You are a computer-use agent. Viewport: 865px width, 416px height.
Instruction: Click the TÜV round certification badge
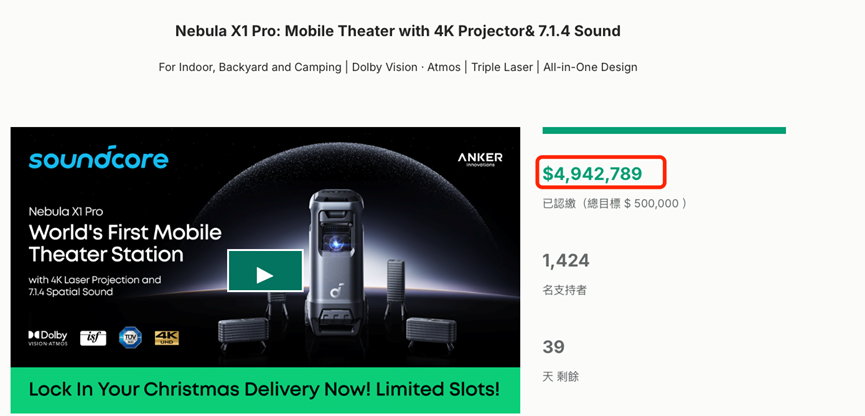[130, 338]
